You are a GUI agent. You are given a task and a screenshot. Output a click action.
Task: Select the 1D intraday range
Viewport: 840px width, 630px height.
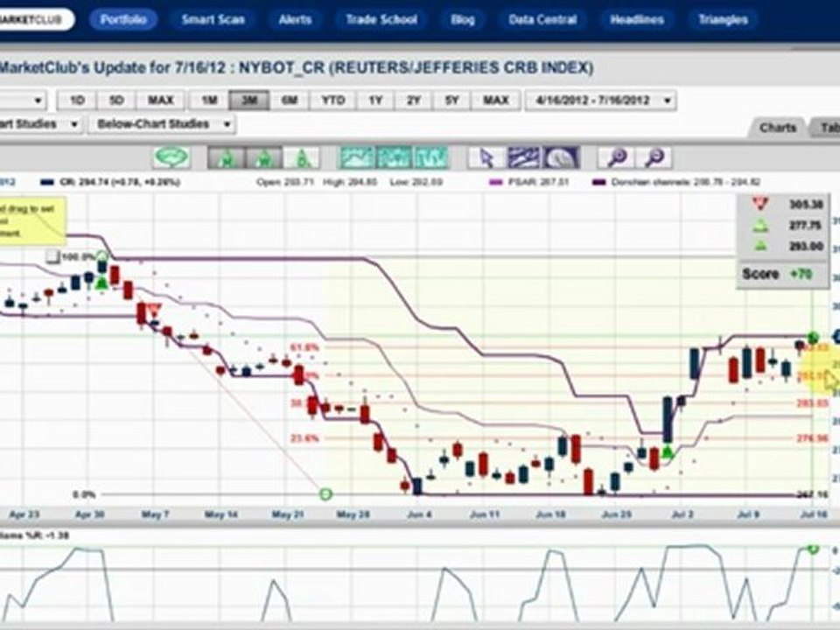(x=77, y=100)
